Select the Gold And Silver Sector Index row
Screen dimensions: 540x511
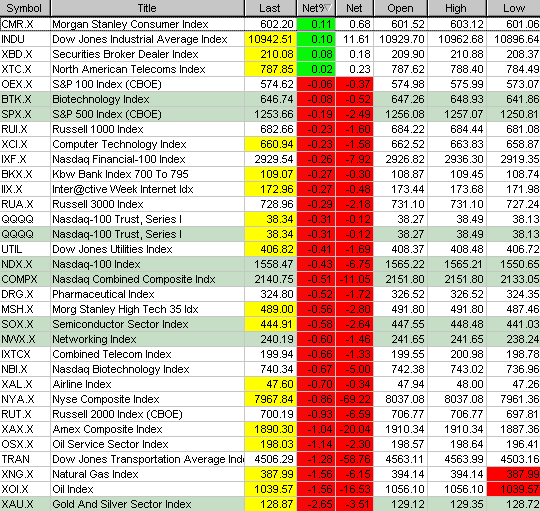(270, 504)
